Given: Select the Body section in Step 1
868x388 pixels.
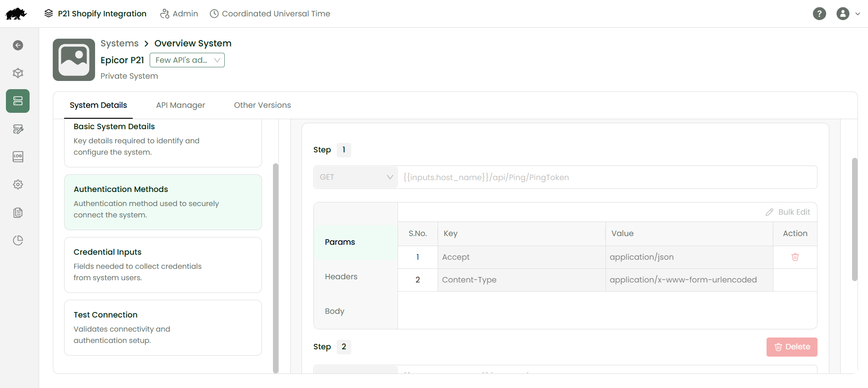Looking at the screenshot, I should pos(356,311).
